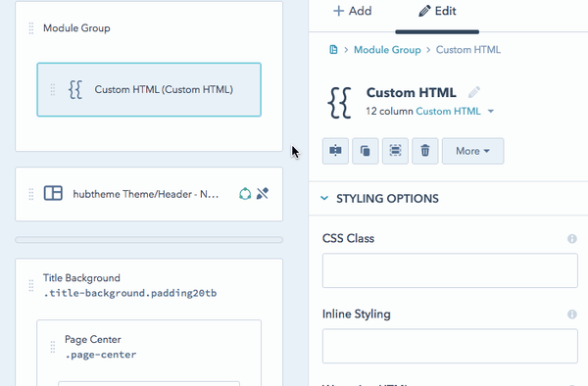Screen dimensions: 588x386
Task: Click the CSS Class info icon
Action: tap(572, 239)
